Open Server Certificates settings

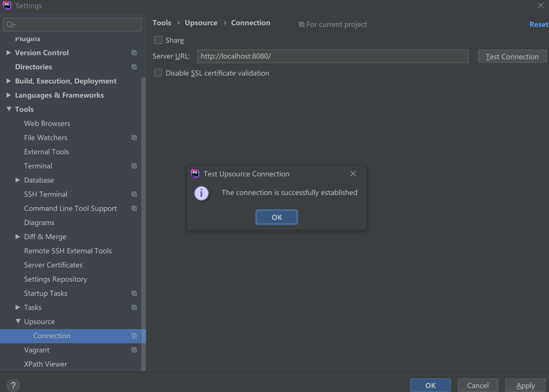[53, 265]
